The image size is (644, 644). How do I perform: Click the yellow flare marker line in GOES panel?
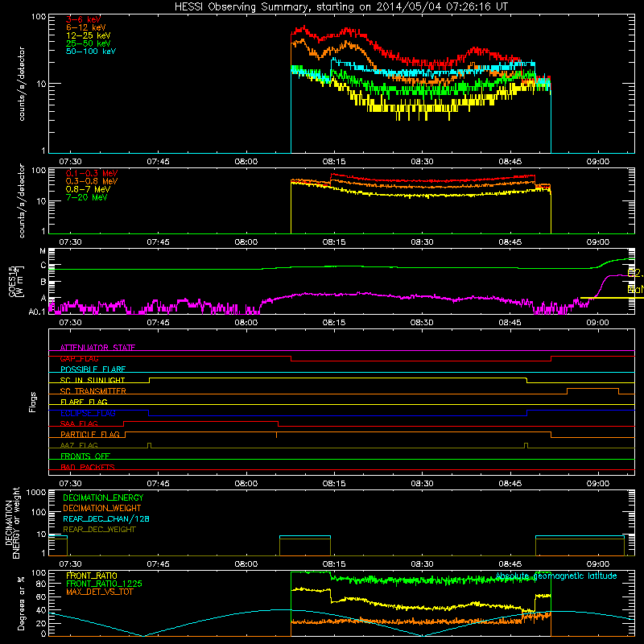(x=612, y=298)
